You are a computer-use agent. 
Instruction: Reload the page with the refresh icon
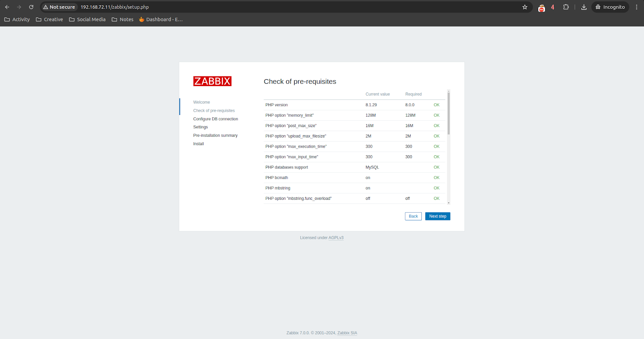tap(31, 7)
